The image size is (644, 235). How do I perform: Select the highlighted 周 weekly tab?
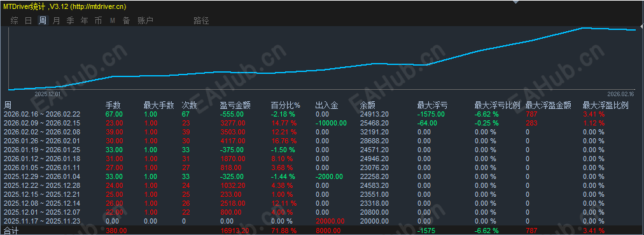tap(43, 20)
